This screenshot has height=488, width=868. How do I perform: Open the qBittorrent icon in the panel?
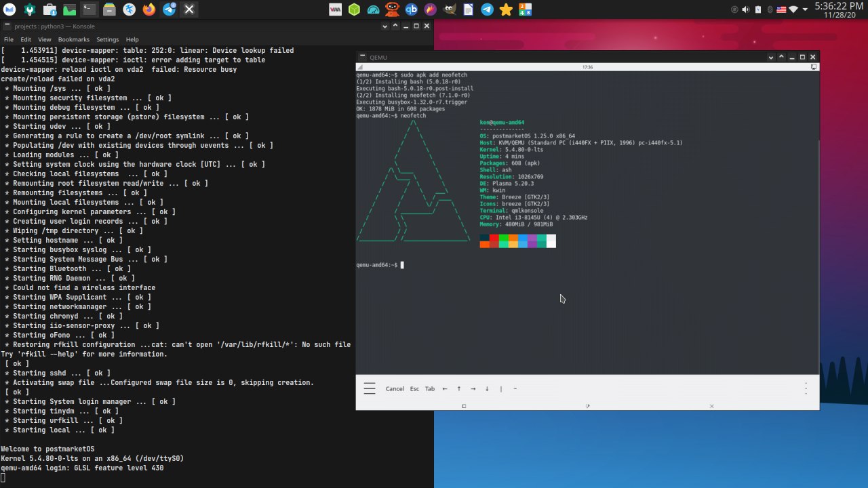(411, 9)
